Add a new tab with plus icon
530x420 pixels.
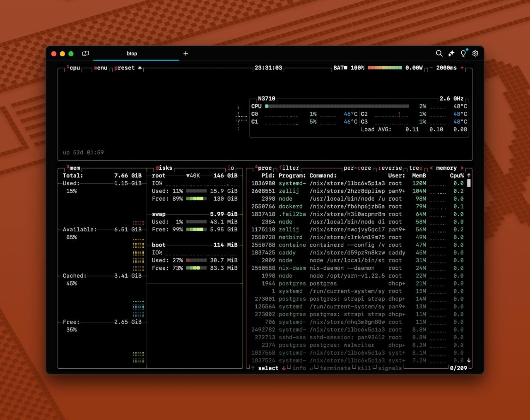(x=185, y=53)
